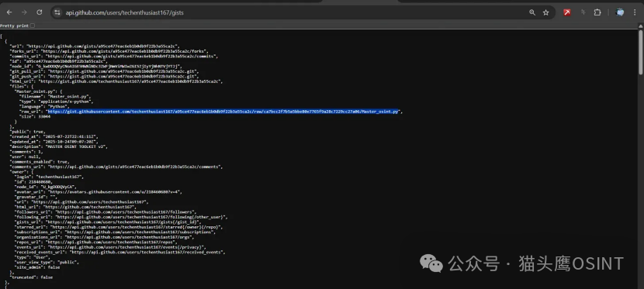Click the "repos_url" line
Viewport: 644px width, 289px height.
[x=95, y=242]
